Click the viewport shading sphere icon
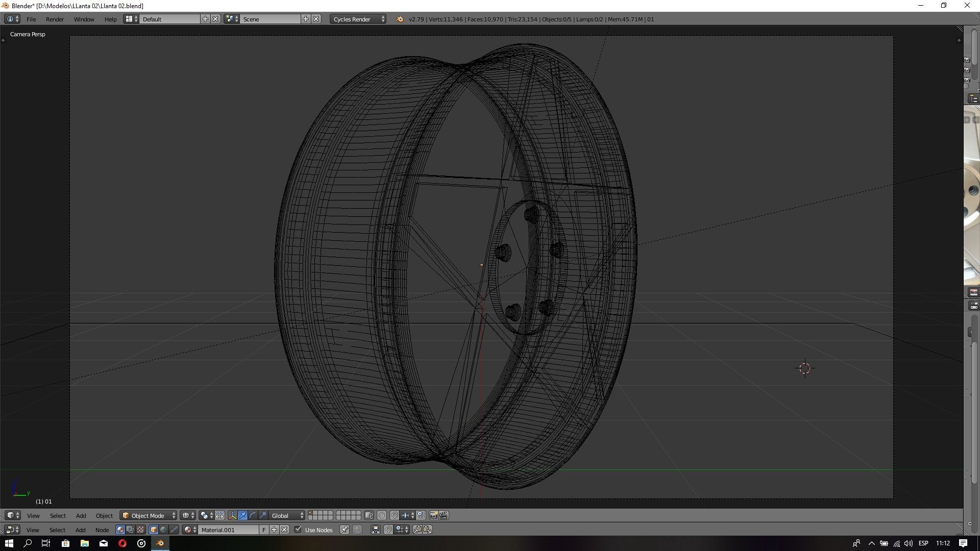This screenshot has height=551, width=980. coord(186,516)
